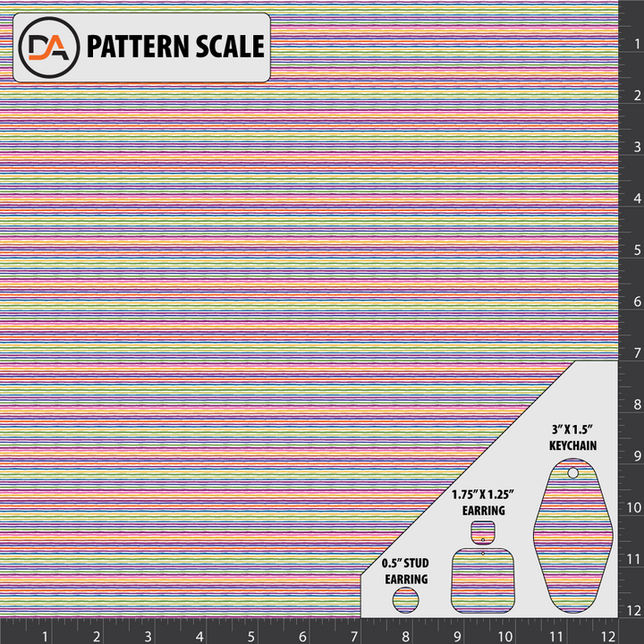Click number 12 on the bottom ruler
This screenshot has height=644, width=644.
coord(610,637)
